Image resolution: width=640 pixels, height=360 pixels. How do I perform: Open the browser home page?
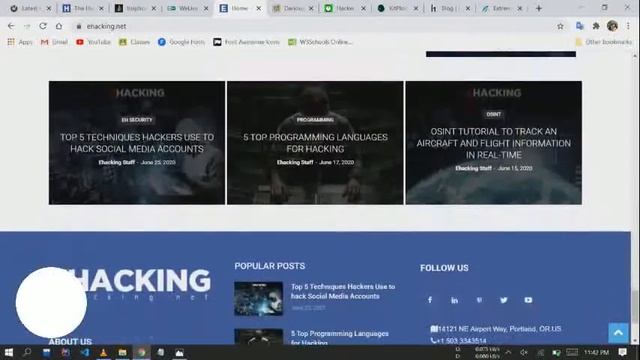(x=59, y=26)
